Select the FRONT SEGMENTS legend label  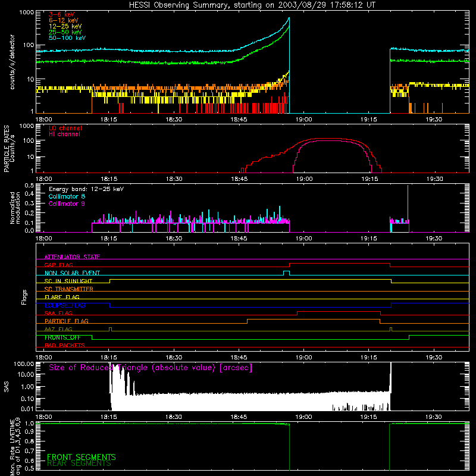click(82, 457)
